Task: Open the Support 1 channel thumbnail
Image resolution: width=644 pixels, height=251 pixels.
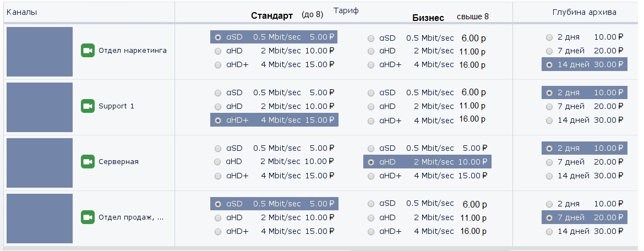Action: click(x=40, y=107)
